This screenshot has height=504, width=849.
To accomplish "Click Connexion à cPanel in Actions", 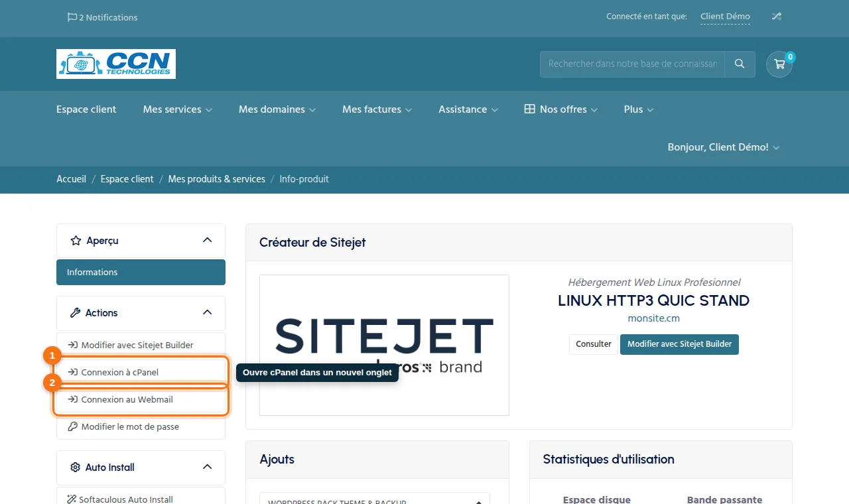I will [141, 373].
